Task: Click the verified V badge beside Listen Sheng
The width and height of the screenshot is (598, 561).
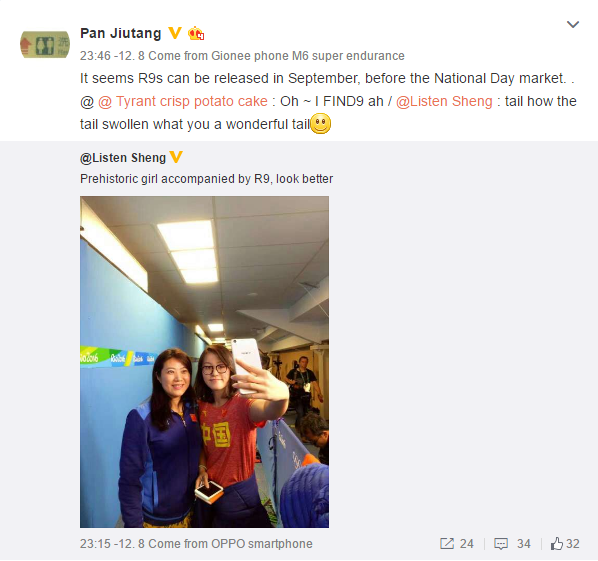Action: [x=176, y=157]
